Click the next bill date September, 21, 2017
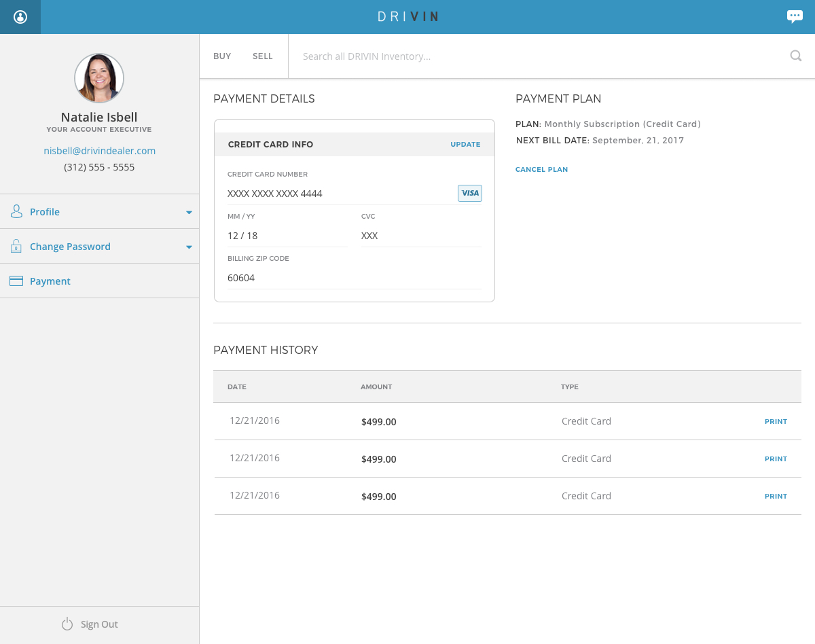 click(638, 141)
